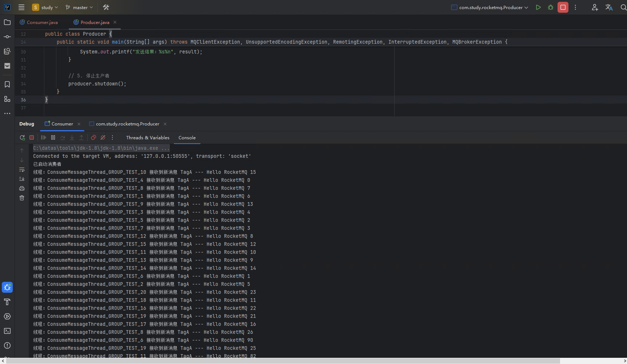The width and height of the screenshot is (627, 364).
Task: Open the run configuration dropdown
Action: click(490, 7)
